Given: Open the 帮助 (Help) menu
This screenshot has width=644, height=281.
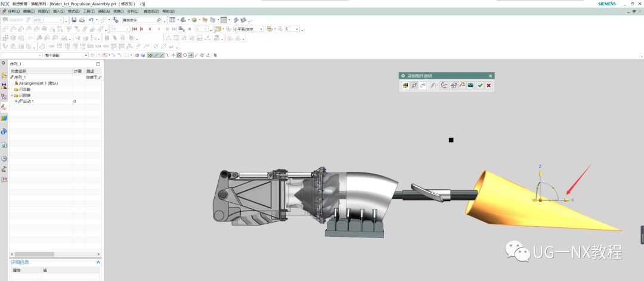Looking at the screenshot, I should point(168,11).
